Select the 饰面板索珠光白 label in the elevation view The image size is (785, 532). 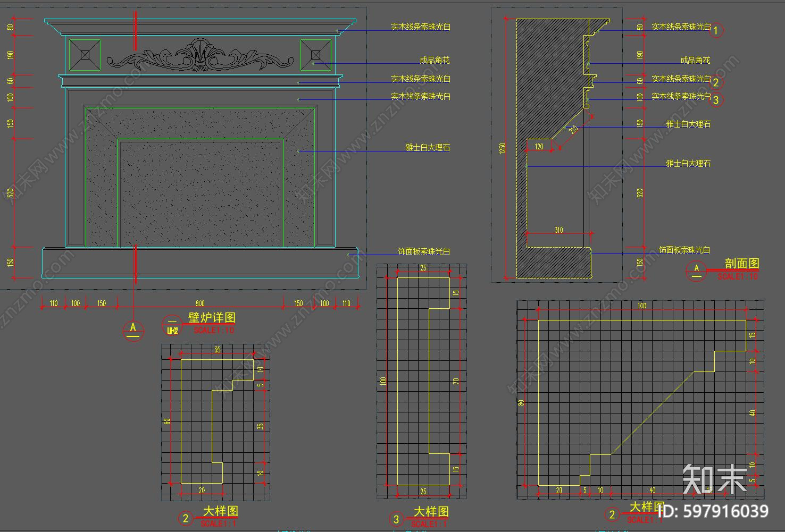424,251
